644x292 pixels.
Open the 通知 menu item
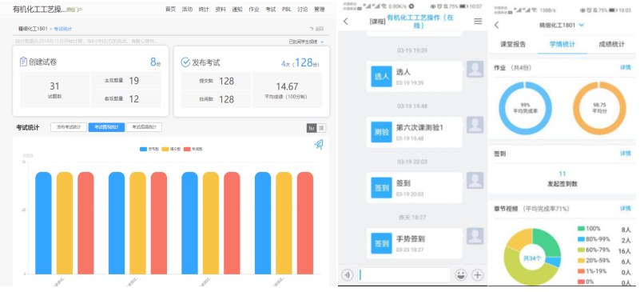pyautogui.click(x=237, y=9)
